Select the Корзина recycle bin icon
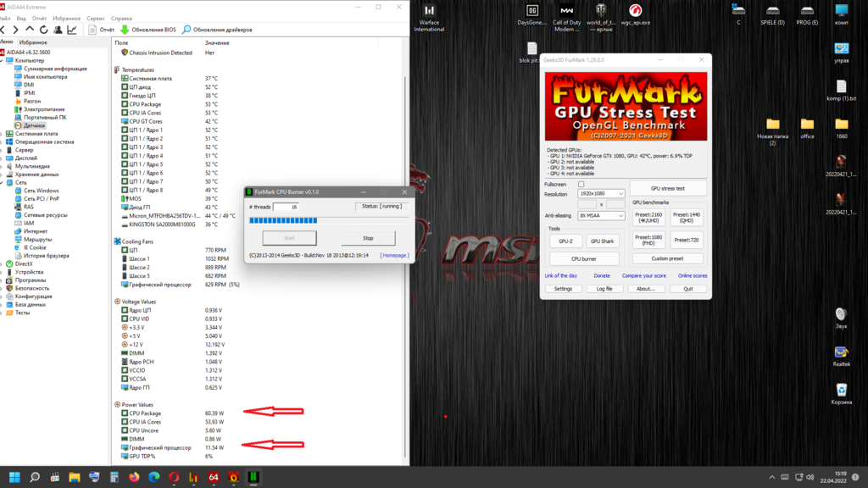 pyautogui.click(x=842, y=394)
